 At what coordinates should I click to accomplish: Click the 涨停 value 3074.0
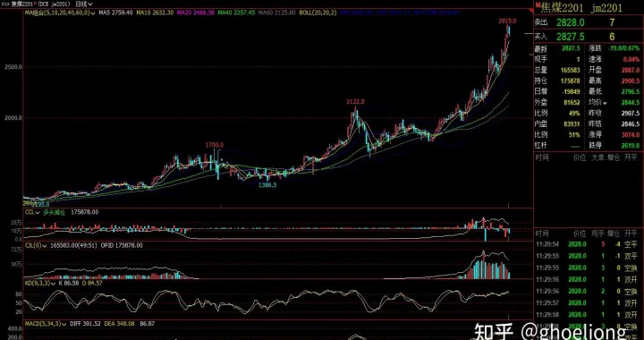click(x=631, y=135)
